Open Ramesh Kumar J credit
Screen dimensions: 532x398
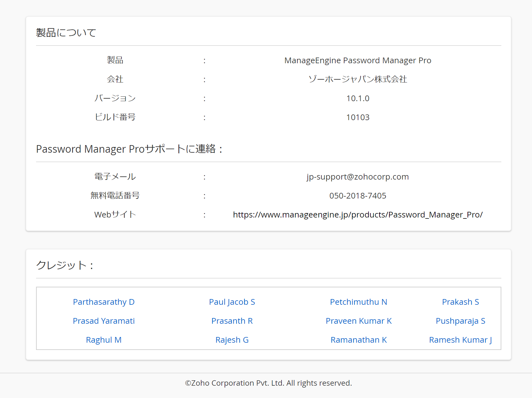coord(461,340)
